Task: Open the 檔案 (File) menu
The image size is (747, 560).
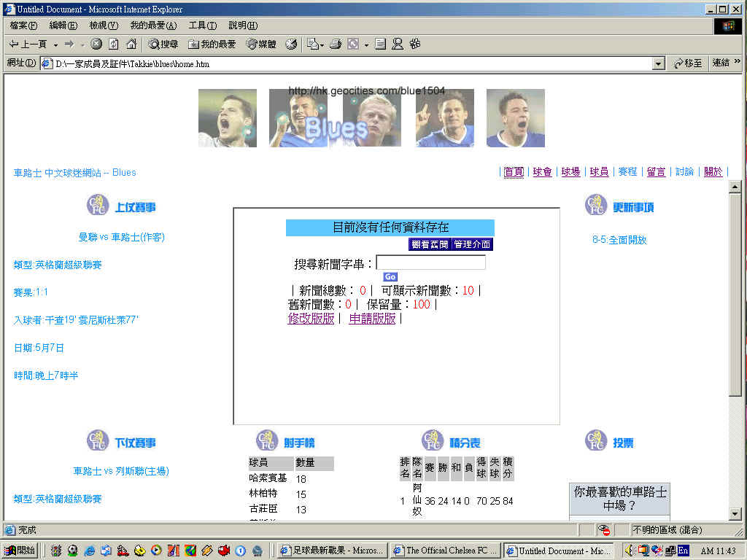Action: click(x=23, y=26)
